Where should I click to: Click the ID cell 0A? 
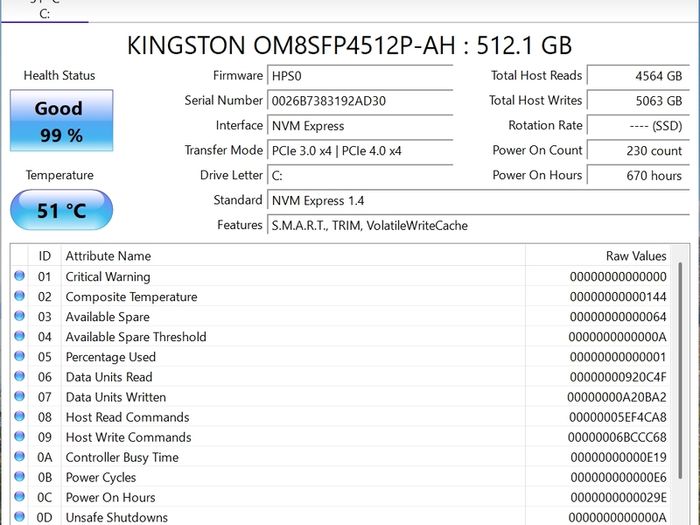(45, 458)
